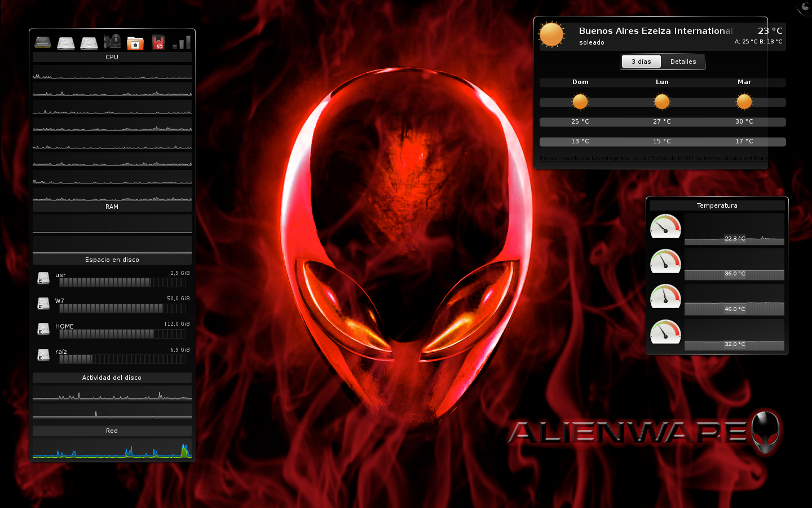812x508 pixels.
Task: Click the usr partition drive icon
Action: [x=43, y=278]
